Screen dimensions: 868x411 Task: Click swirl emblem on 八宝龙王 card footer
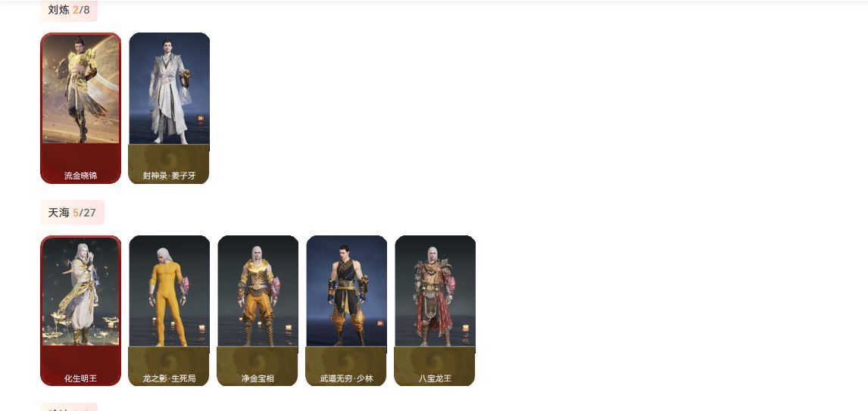(x=435, y=362)
